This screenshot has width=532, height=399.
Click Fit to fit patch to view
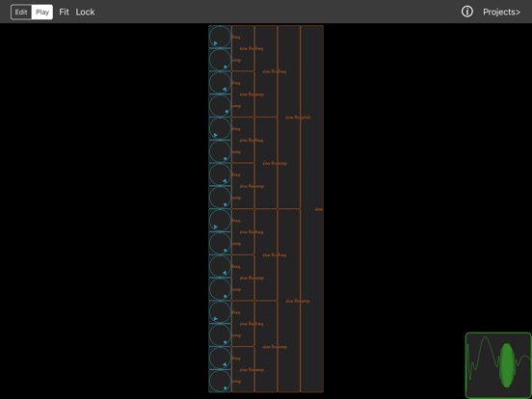click(64, 12)
